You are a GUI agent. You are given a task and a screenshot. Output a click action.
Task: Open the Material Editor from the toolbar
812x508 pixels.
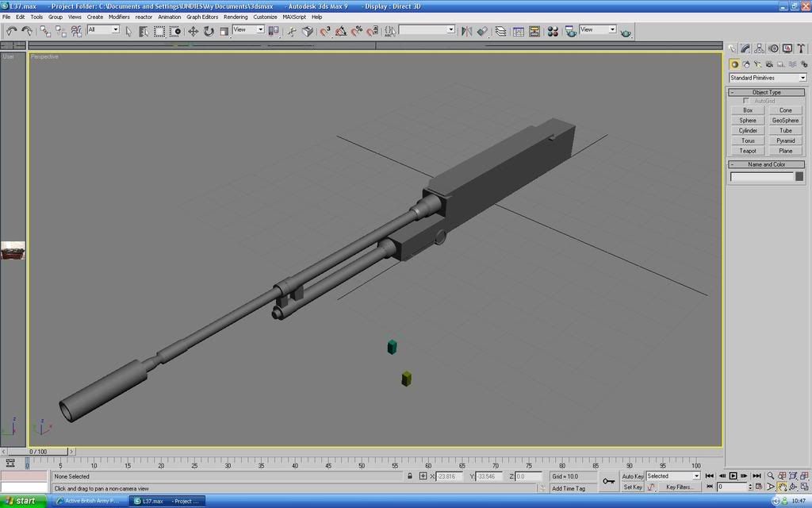coord(553,31)
